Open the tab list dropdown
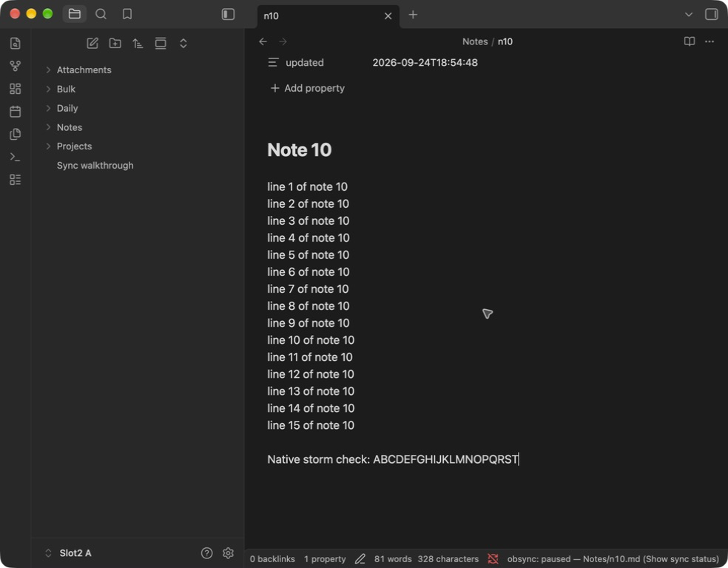This screenshot has width=728, height=568. click(x=689, y=14)
